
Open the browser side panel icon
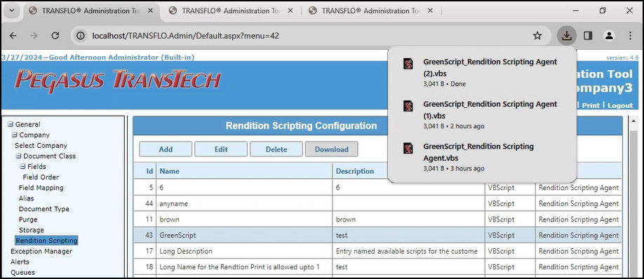[x=588, y=36]
